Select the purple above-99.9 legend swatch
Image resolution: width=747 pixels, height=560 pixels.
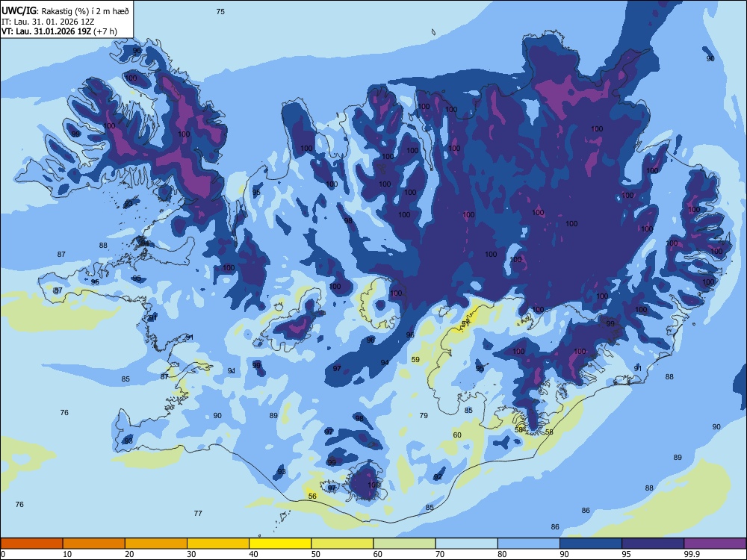pyautogui.click(x=715, y=544)
